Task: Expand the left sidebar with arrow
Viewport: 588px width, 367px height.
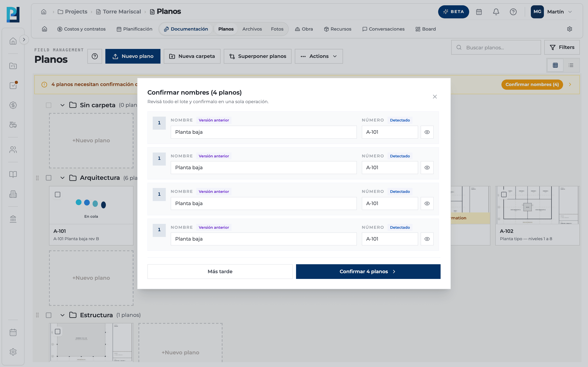Action: 24,40
